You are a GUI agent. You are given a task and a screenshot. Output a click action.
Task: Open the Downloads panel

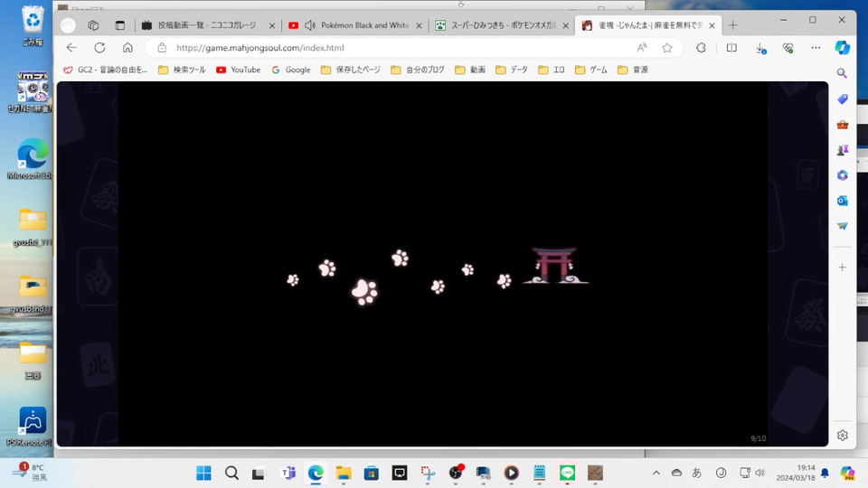pyautogui.click(x=761, y=48)
